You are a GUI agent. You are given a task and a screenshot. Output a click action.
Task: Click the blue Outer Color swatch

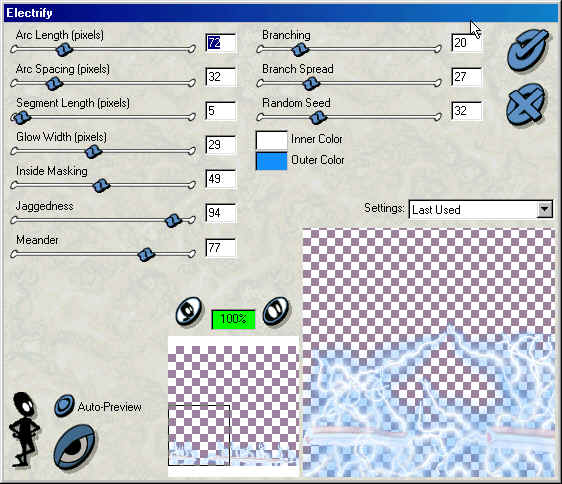point(271,161)
